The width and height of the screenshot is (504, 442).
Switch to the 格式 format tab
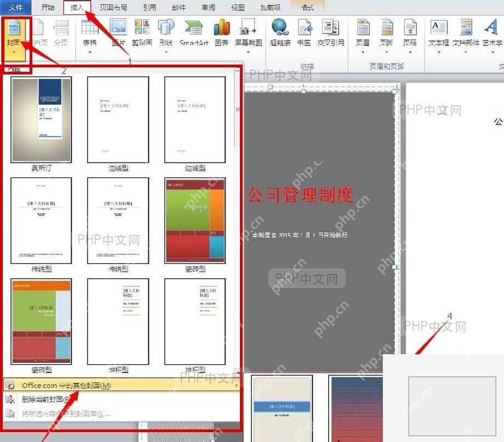coord(307,7)
